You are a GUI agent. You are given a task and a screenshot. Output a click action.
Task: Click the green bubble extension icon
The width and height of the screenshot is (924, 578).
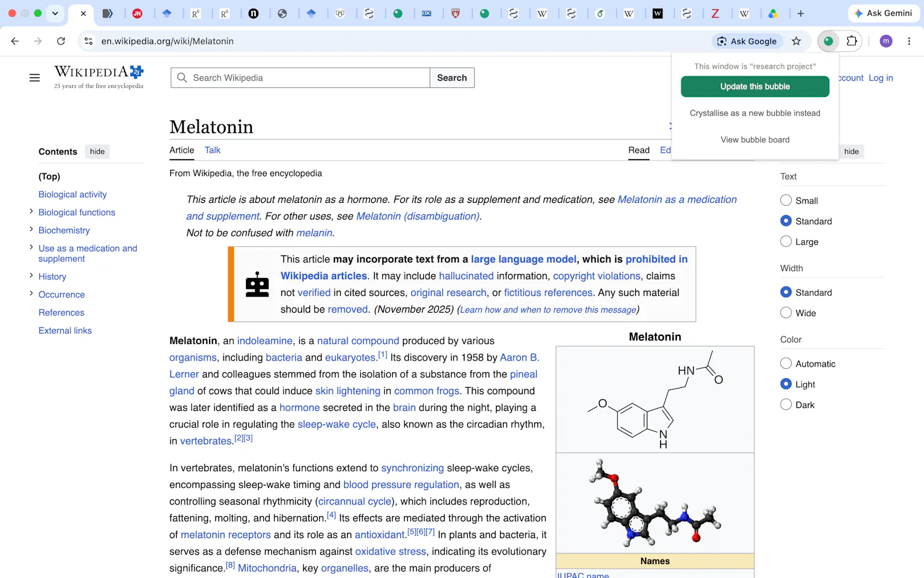click(x=828, y=41)
